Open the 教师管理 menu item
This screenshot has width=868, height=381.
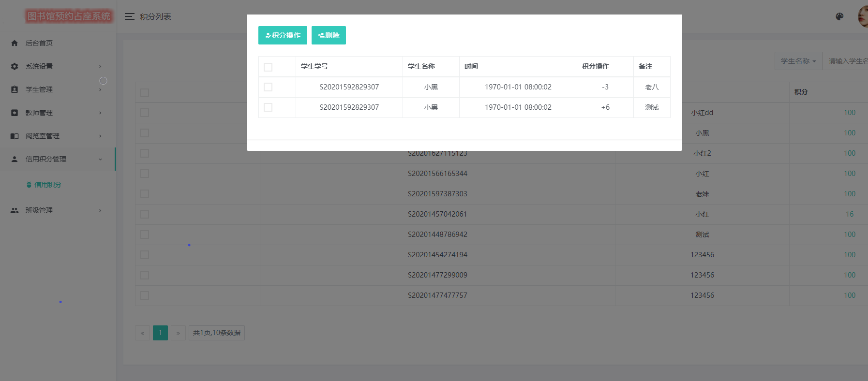pyautogui.click(x=58, y=113)
